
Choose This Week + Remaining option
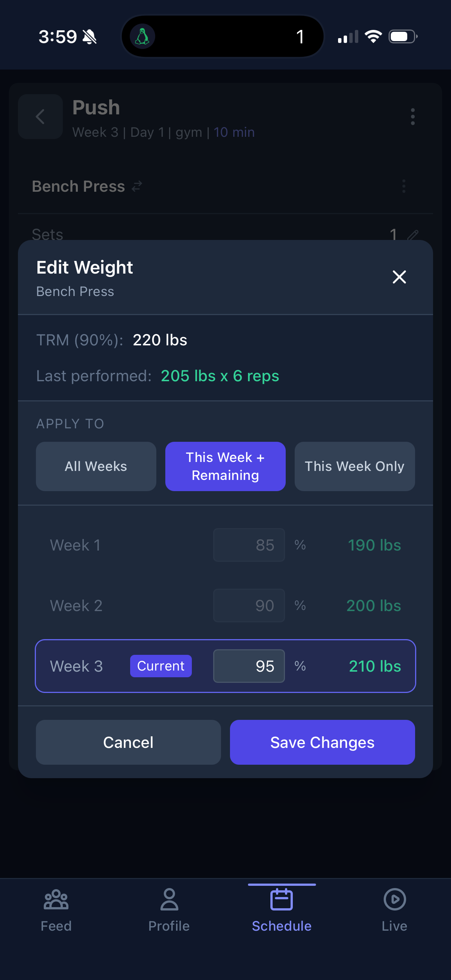(225, 466)
